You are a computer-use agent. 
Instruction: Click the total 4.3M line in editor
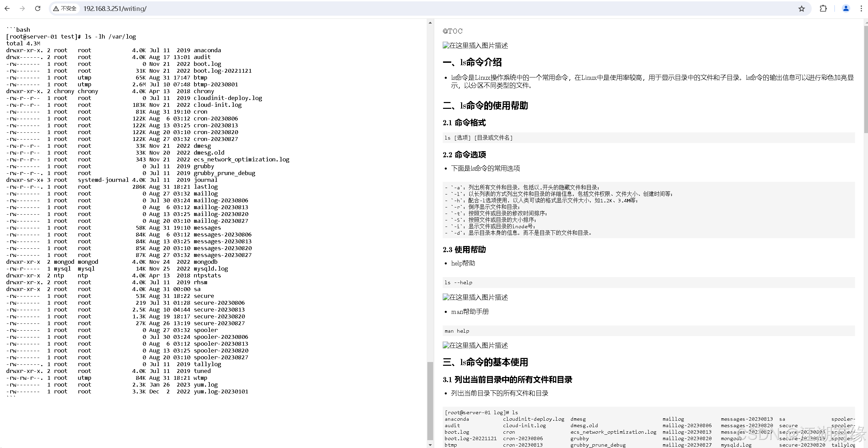coord(23,43)
